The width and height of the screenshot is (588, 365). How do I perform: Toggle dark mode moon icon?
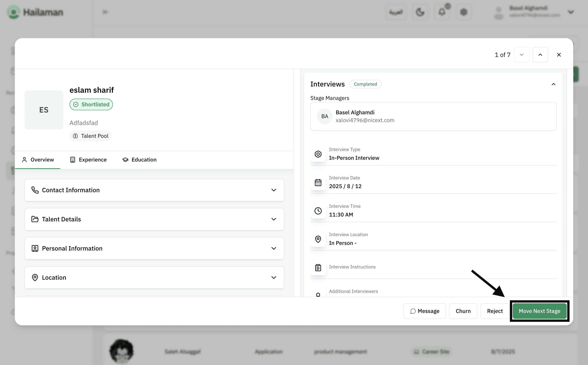point(420,12)
